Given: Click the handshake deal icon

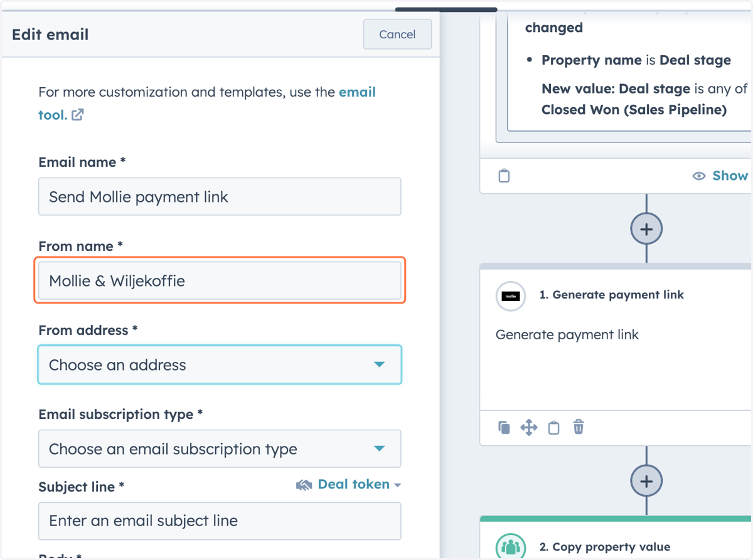Looking at the screenshot, I should click(304, 485).
